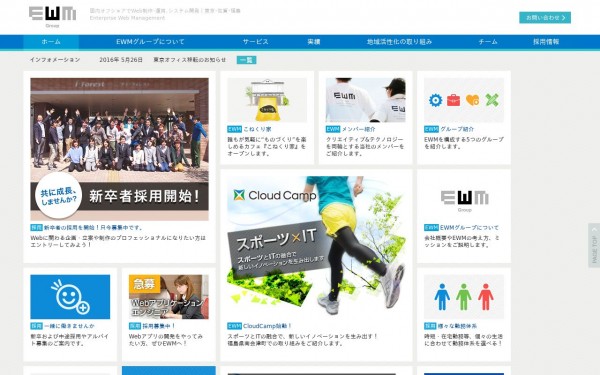
Task: Click the 共に成長しませんか circle badge
Action: pyautogui.click(x=59, y=196)
